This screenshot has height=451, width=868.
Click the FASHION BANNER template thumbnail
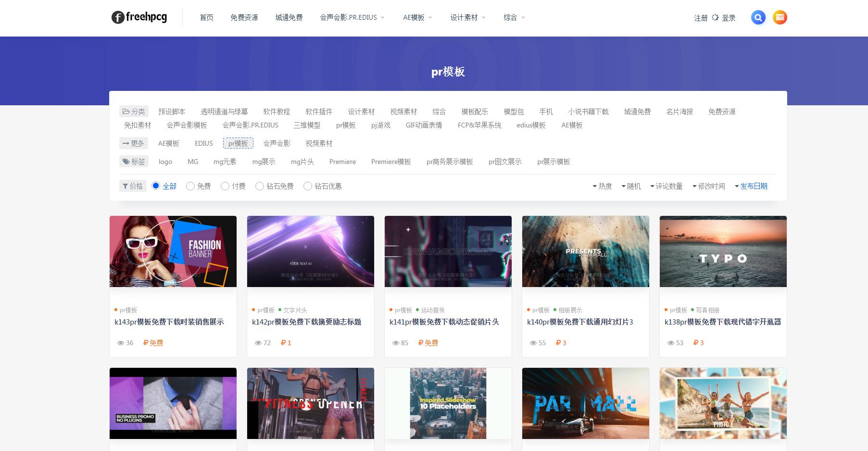tap(173, 251)
